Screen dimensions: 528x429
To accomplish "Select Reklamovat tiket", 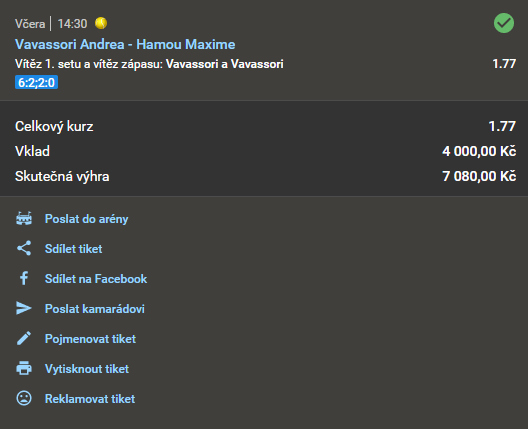I will [x=90, y=398].
